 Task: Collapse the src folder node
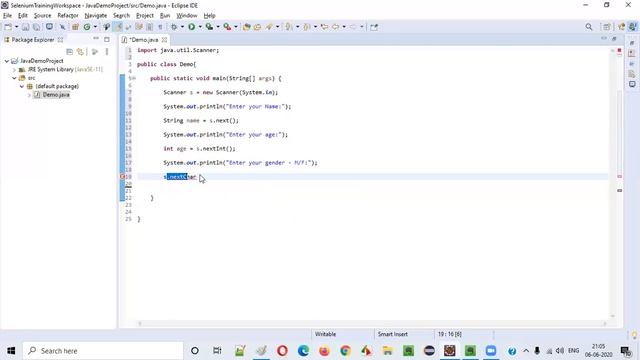tap(14, 78)
